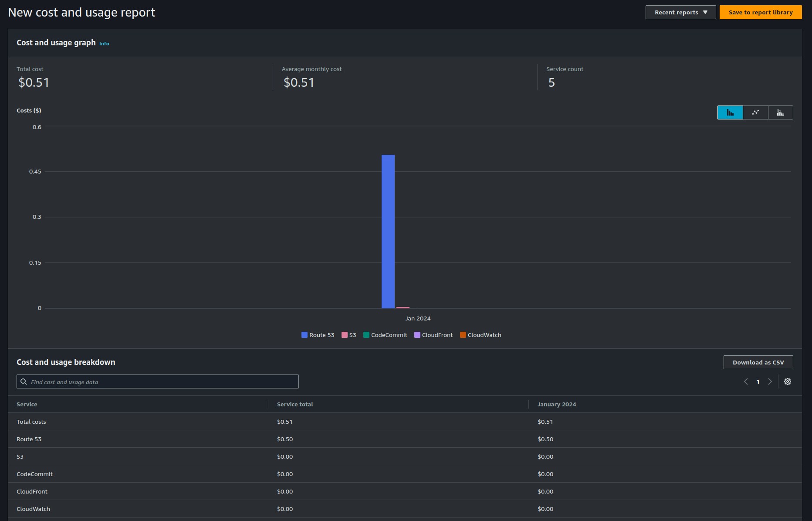The image size is (812, 521).
Task: Select the CloudWatch table row label
Action: [34, 509]
